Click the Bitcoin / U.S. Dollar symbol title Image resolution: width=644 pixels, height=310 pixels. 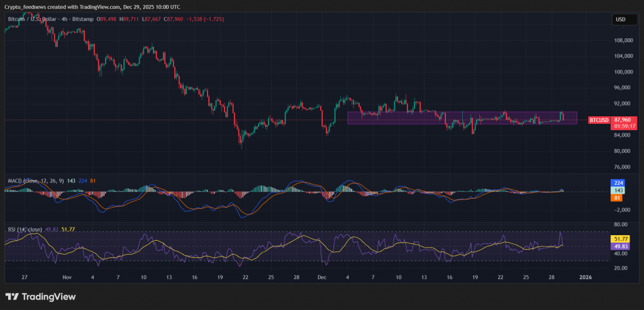[x=33, y=19]
